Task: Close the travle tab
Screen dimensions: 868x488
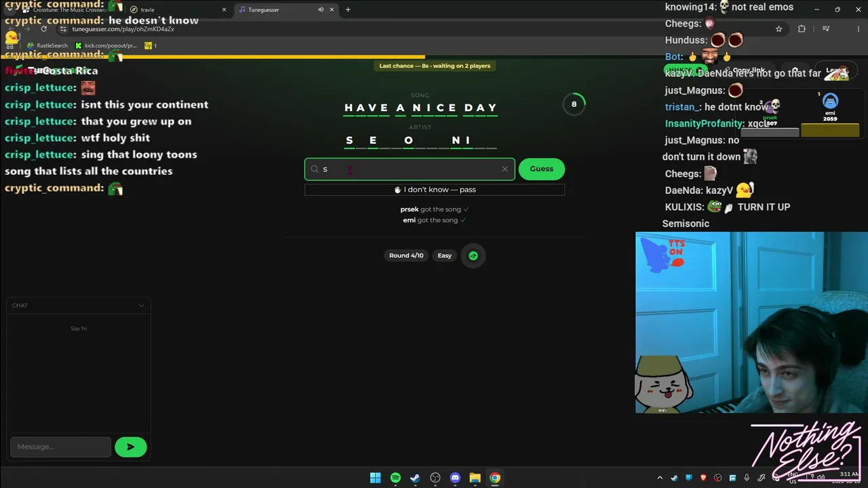Action: click(224, 9)
